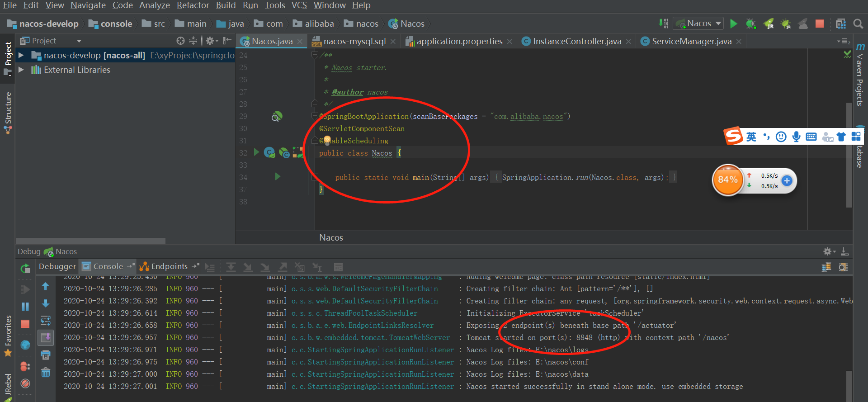The image size is (868, 402).
Task: Jump up the stack trace arrow
Action: tap(46, 286)
